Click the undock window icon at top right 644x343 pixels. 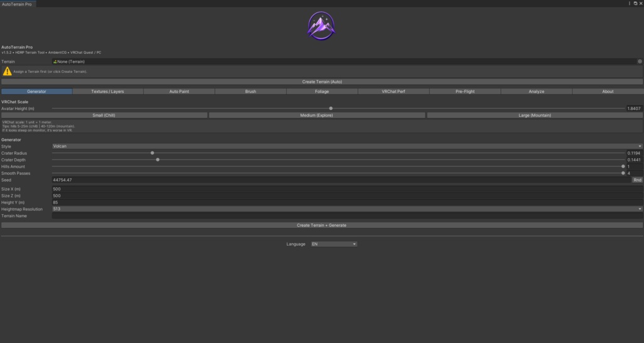635,3
